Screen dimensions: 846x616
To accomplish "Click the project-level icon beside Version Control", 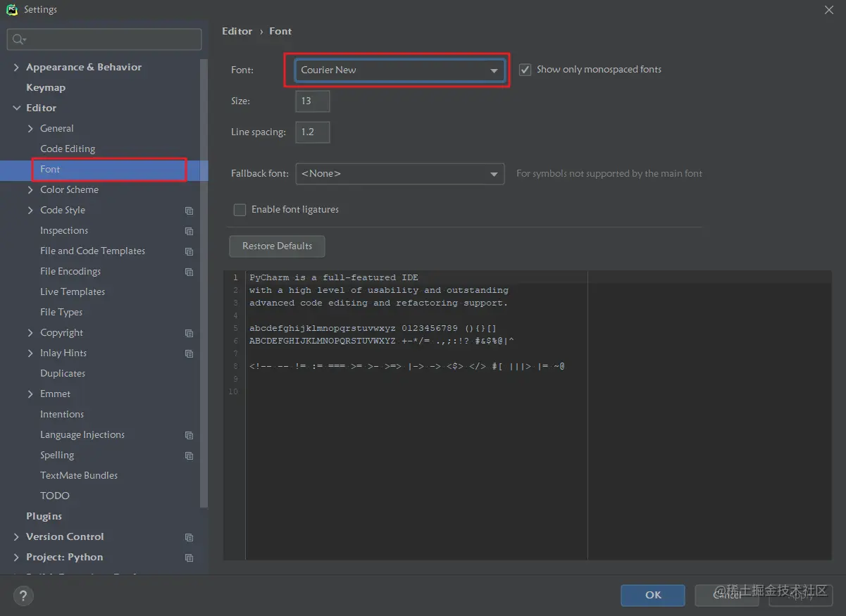I will (x=189, y=537).
